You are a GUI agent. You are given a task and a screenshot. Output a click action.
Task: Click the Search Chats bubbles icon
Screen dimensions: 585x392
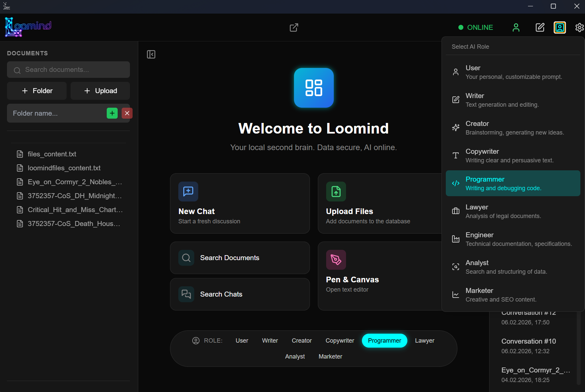pos(186,294)
